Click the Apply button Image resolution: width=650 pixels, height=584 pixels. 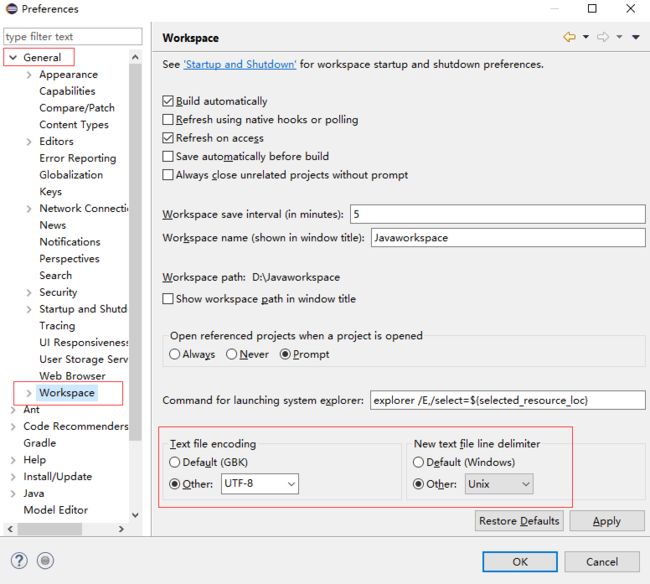(x=606, y=521)
